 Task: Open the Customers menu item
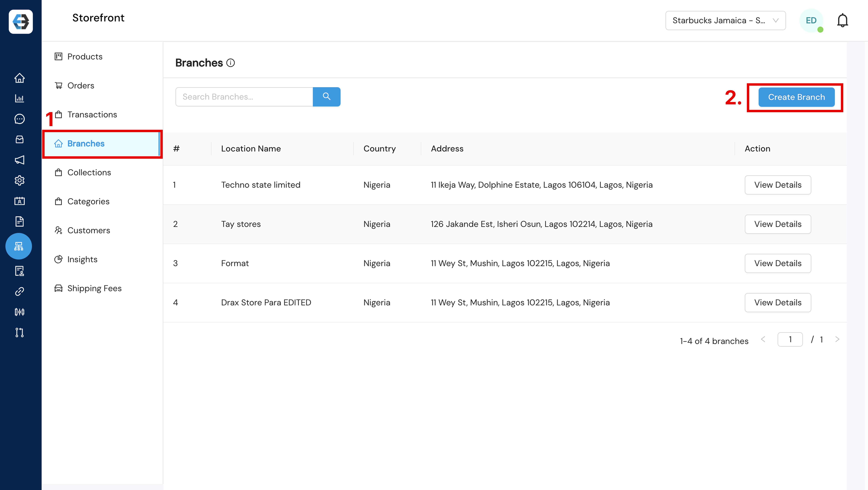click(x=89, y=230)
